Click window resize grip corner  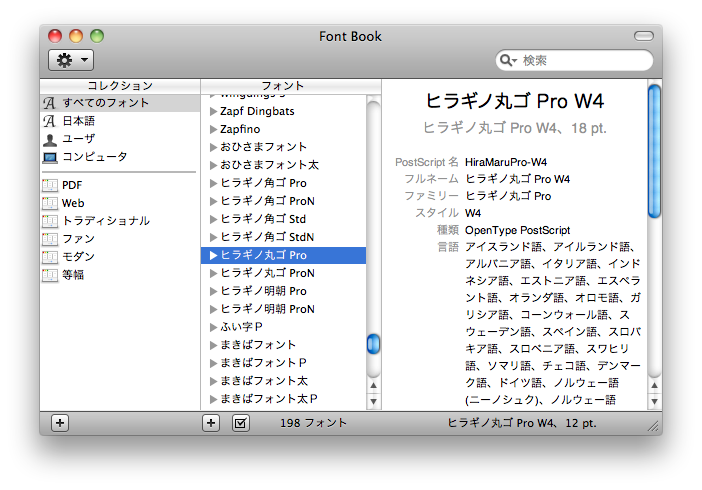point(653,427)
